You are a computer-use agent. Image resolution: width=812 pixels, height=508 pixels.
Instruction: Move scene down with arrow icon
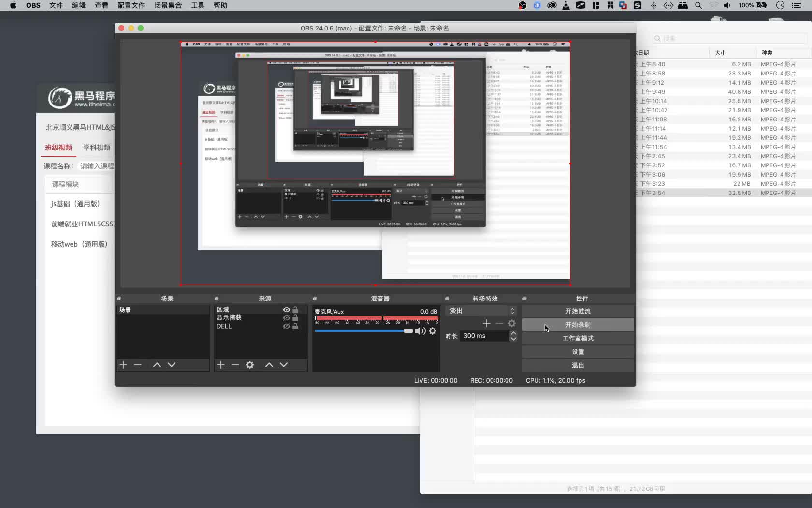pos(172,365)
